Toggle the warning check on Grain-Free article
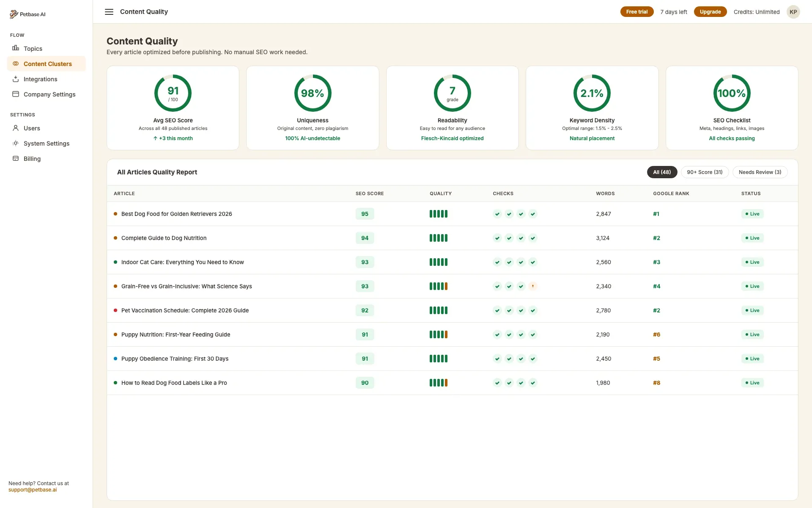 pos(533,286)
